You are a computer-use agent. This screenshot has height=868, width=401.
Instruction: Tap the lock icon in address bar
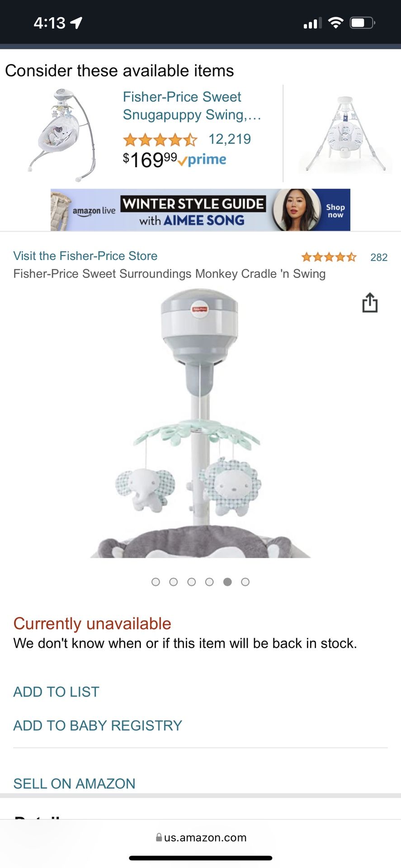(x=159, y=837)
